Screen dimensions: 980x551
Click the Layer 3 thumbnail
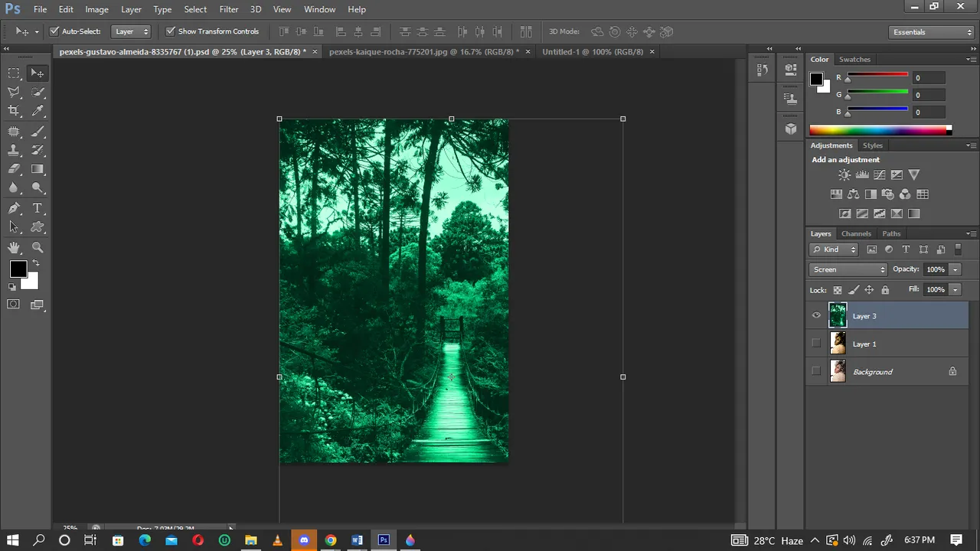pyautogui.click(x=838, y=315)
